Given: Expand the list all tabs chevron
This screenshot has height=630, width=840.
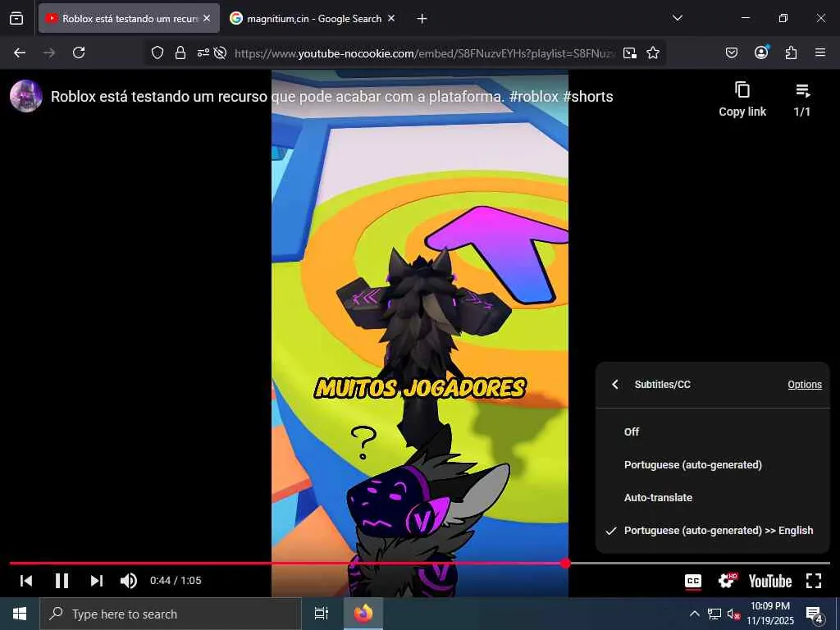Looking at the screenshot, I should [677, 18].
